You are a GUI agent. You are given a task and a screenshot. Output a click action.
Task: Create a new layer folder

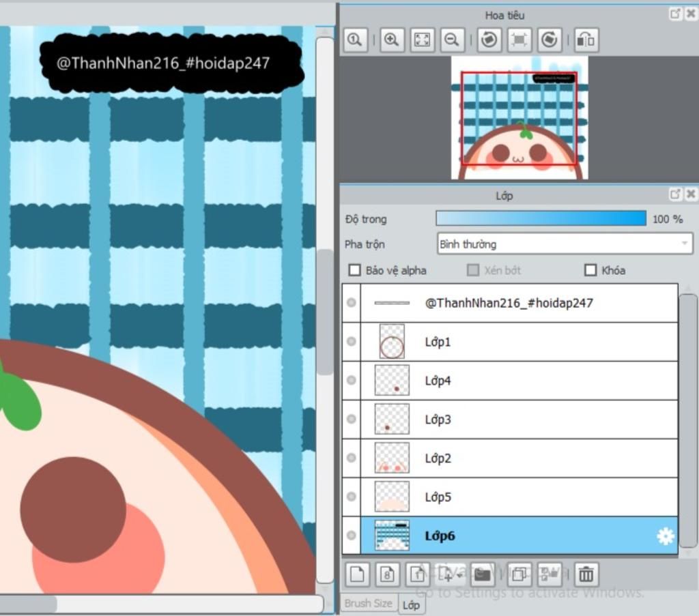(x=483, y=574)
